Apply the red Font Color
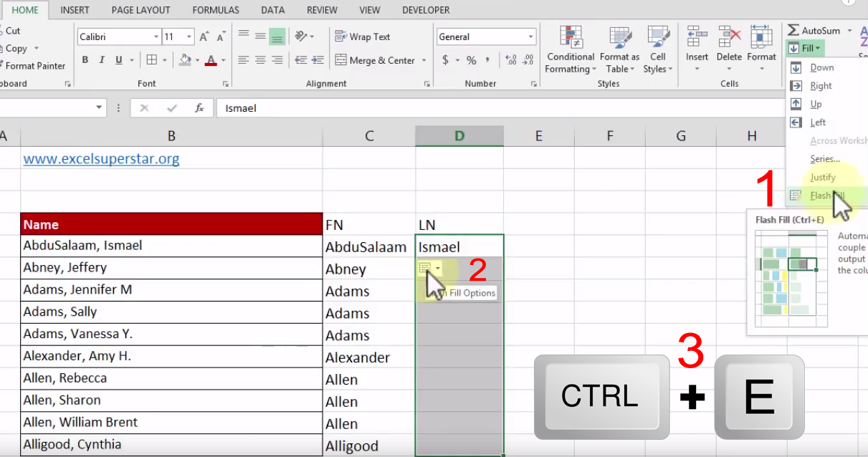The image size is (868, 457). coord(211,60)
